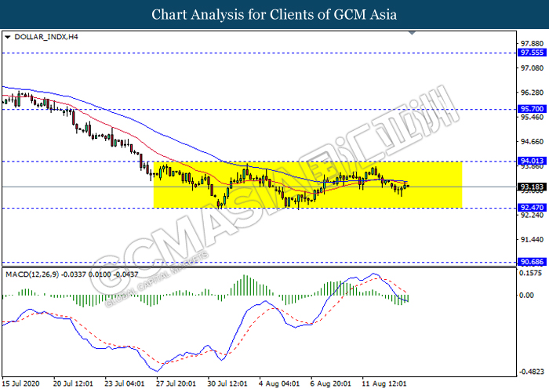The width and height of the screenshot is (549, 392).
Task: Click the 95.460 price axis value
Action: tap(533, 118)
